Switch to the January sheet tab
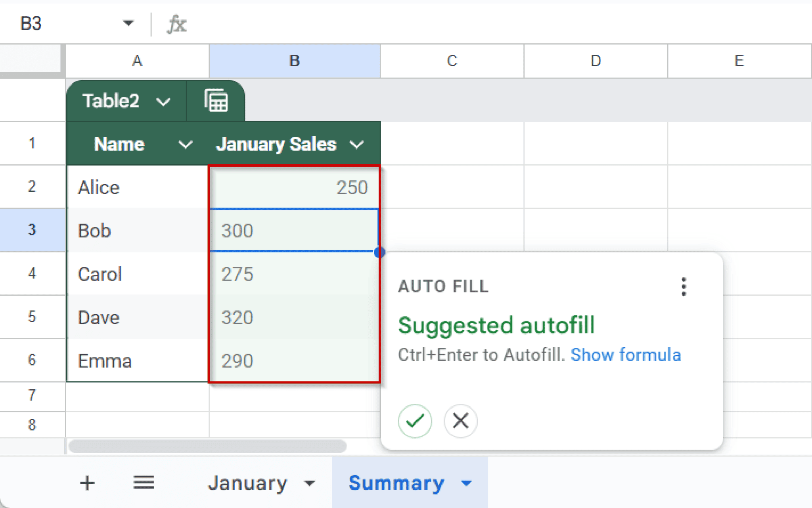Screen dimensions: 812x508 click(x=247, y=483)
